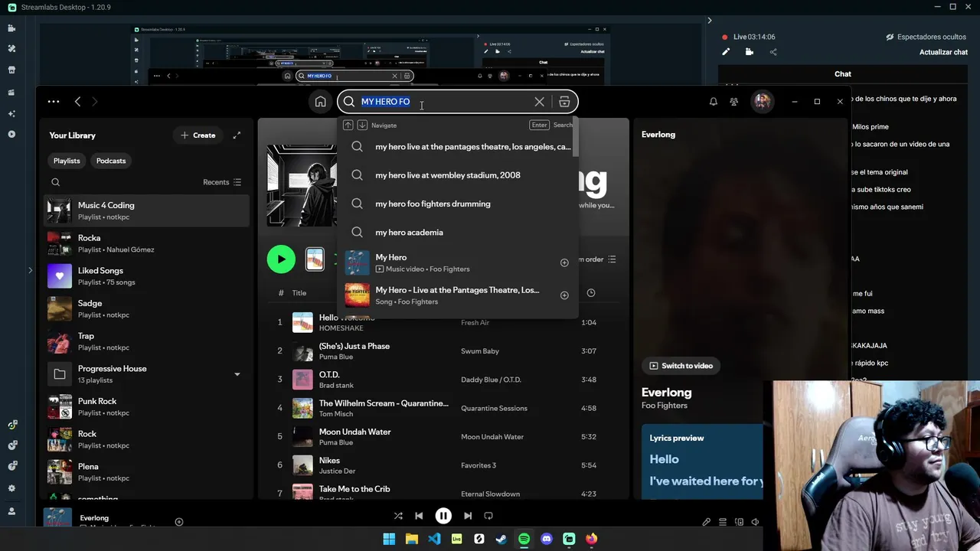Expand Your Library to full view
This screenshot has width=980, height=551.
(237, 135)
